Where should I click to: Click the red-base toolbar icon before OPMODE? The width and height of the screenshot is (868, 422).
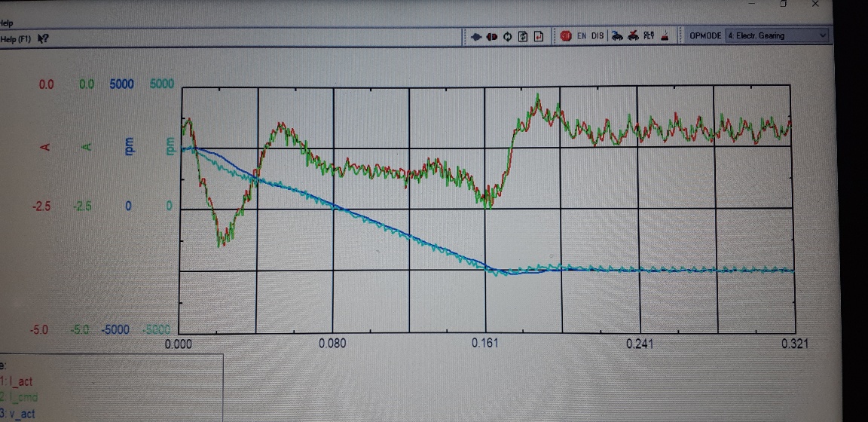665,36
